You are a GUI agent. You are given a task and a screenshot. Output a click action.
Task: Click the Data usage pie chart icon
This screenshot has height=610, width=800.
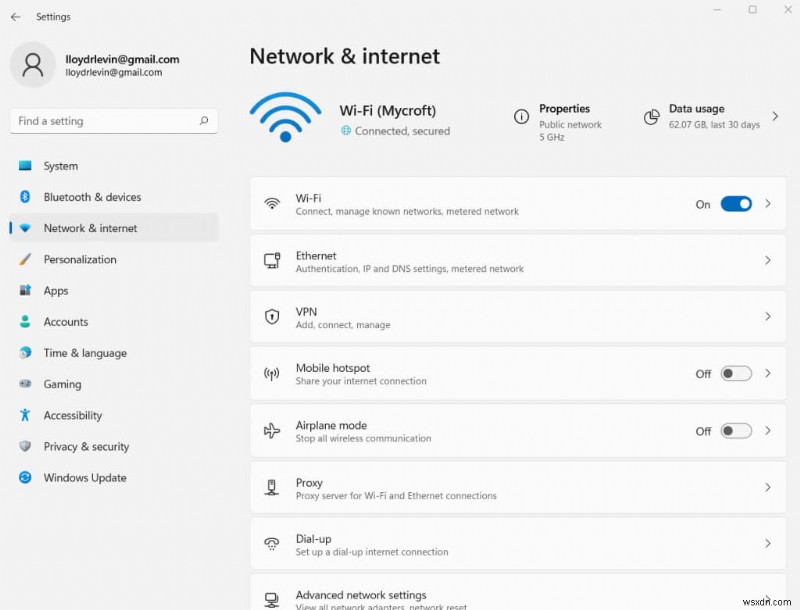[x=651, y=117]
